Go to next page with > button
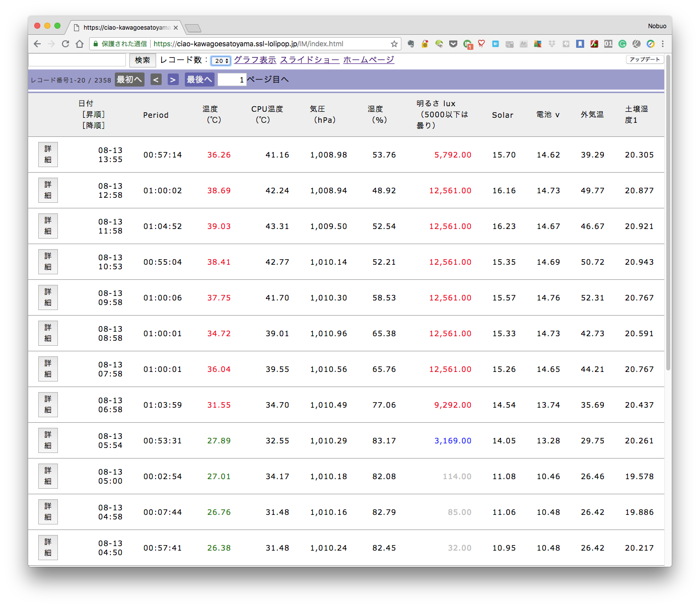The image size is (700, 607). coord(173,80)
